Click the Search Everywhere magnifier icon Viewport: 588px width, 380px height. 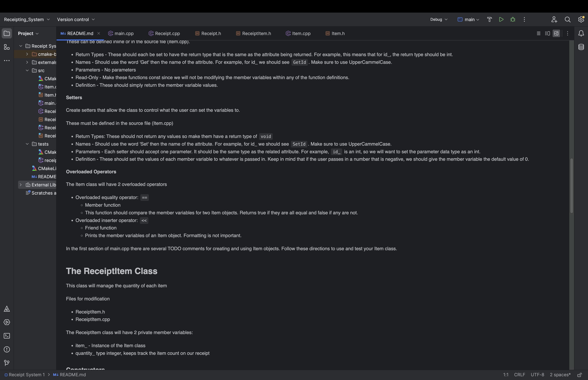567,20
